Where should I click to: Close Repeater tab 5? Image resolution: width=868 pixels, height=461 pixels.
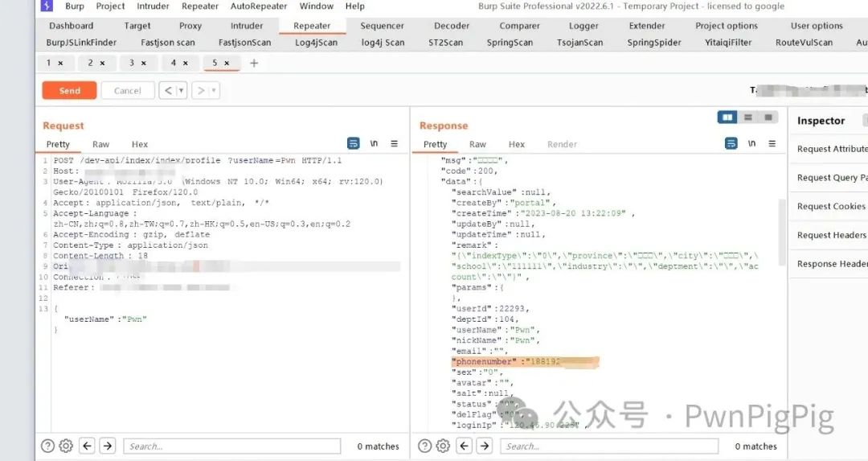click(227, 64)
